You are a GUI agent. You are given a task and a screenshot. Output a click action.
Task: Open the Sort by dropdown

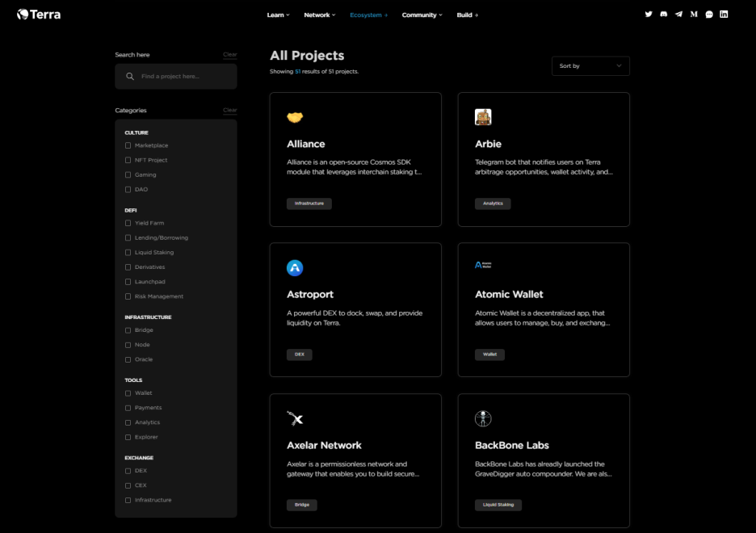point(590,66)
